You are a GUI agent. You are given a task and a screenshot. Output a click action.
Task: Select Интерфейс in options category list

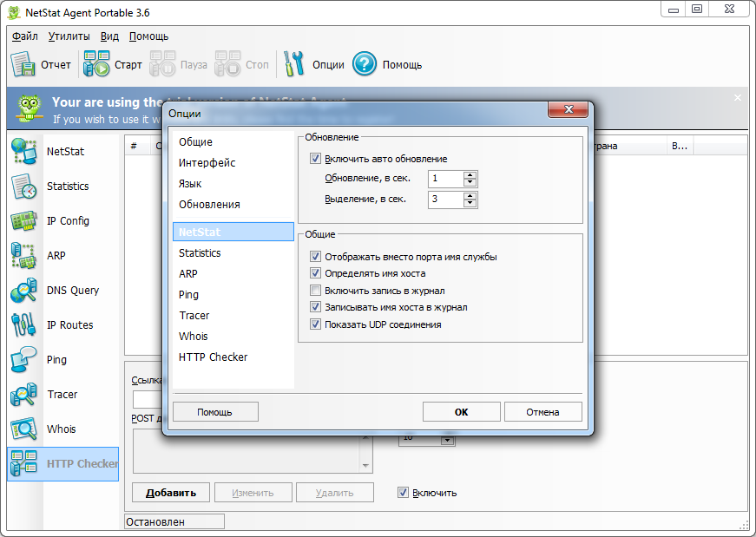pyautogui.click(x=233, y=162)
